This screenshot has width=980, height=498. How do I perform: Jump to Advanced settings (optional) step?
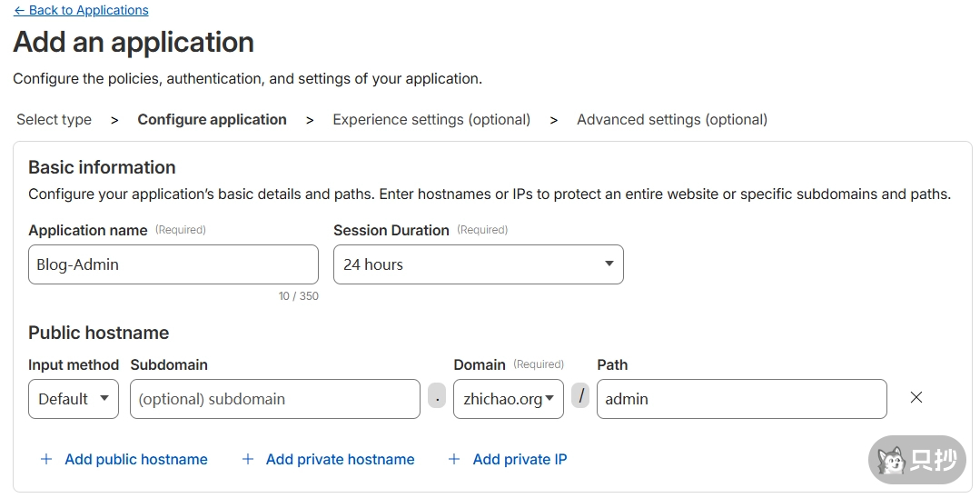pyautogui.click(x=671, y=120)
